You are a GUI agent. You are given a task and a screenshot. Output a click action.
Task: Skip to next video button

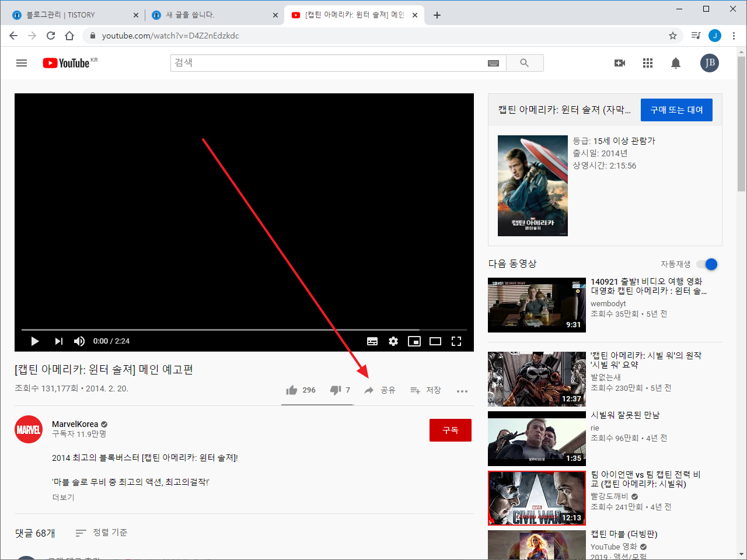pos(58,341)
